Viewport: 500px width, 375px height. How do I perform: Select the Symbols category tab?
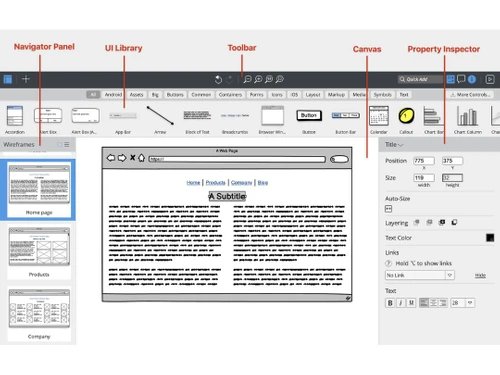pos(382,95)
